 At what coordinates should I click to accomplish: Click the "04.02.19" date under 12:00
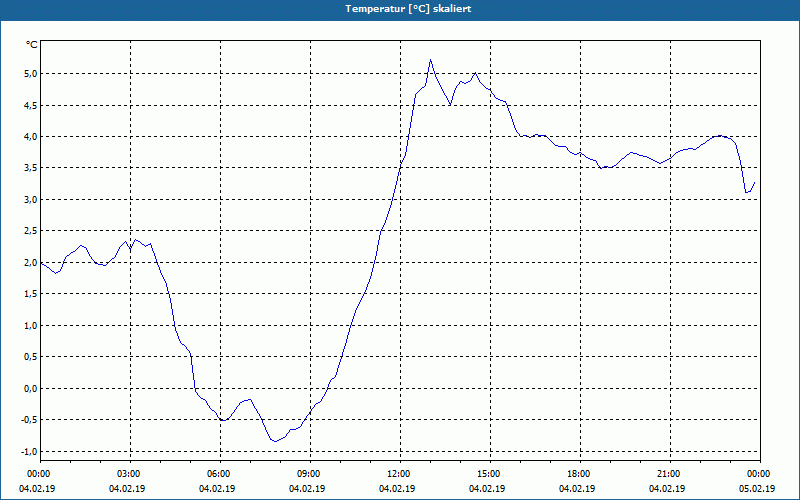pos(397,489)
